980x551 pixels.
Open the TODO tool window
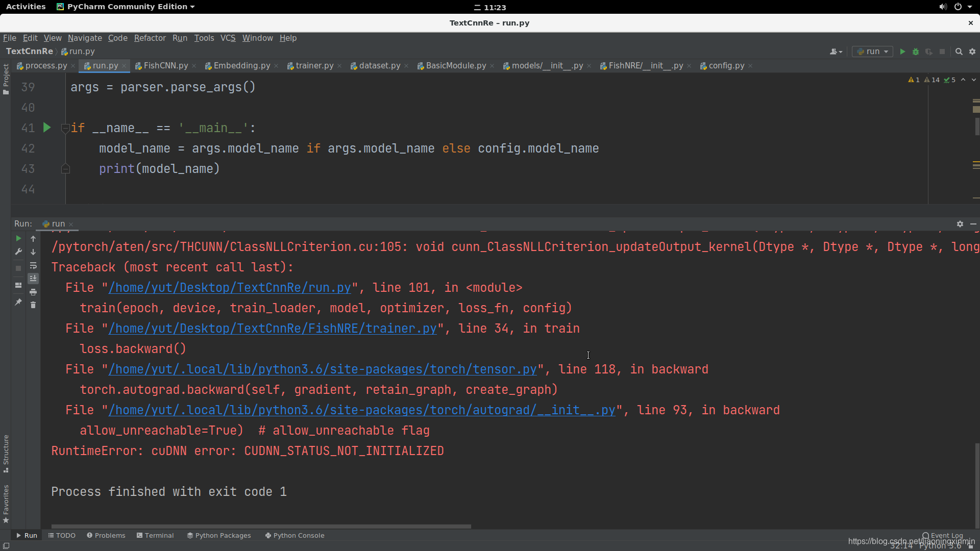62,535
